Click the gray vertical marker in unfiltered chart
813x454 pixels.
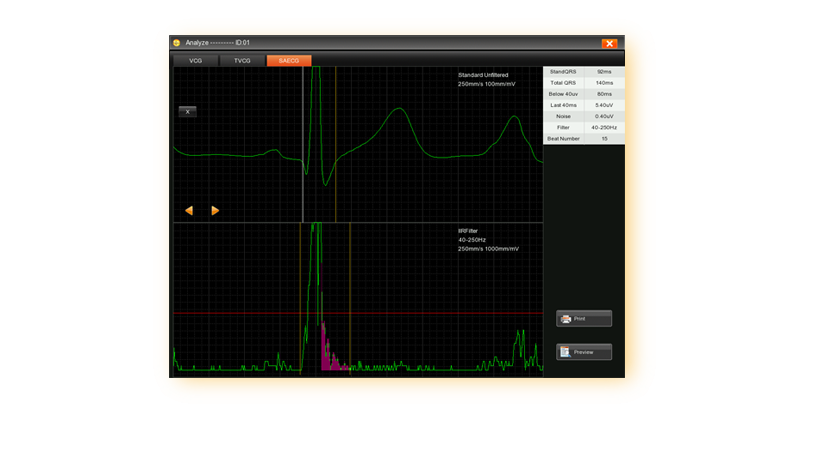[x=303, y=180]
